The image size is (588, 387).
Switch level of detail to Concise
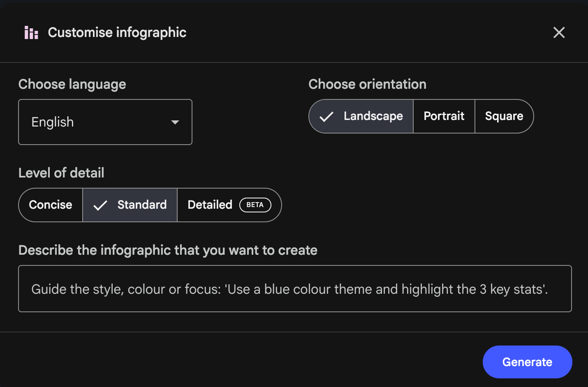[x=50, y=205]
